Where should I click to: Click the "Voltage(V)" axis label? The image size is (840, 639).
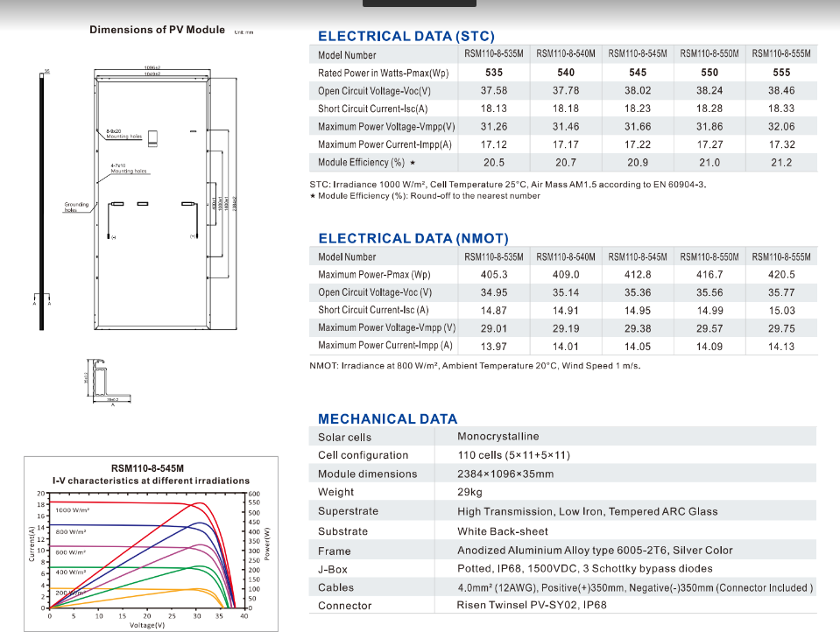pos(147,625)
